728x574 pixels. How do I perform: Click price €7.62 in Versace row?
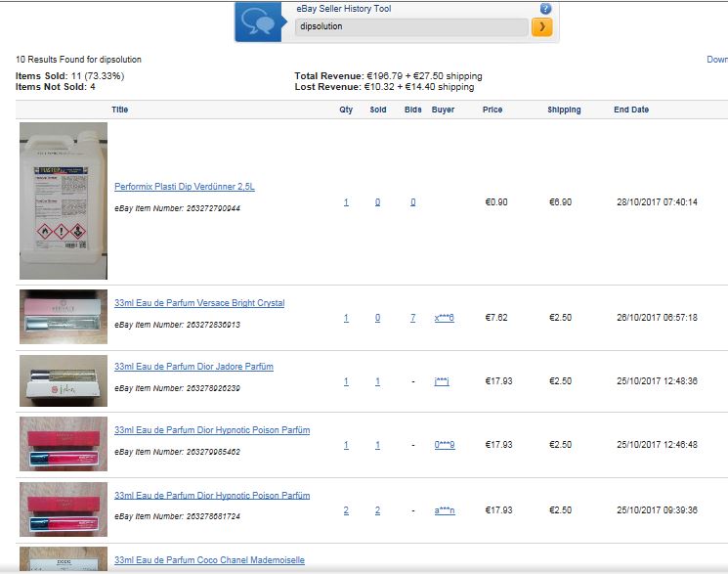pyautogui.click(x=496, y=318)
